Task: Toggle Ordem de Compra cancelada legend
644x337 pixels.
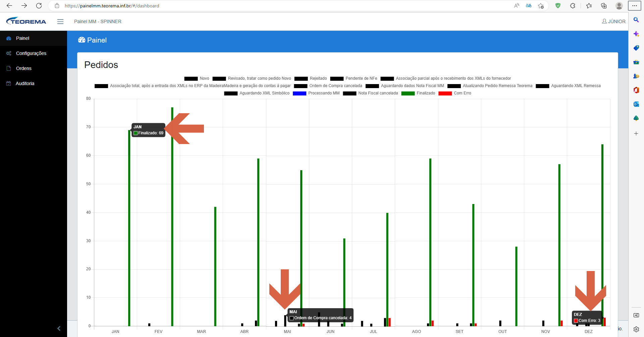Action: [328, 86]
